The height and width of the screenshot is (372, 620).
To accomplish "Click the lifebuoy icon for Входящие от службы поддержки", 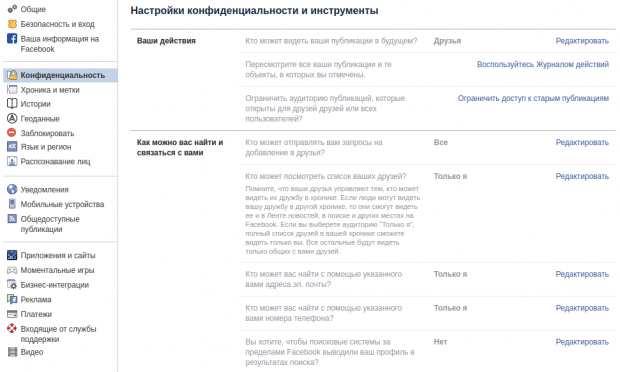I will [x=12, y=328].
